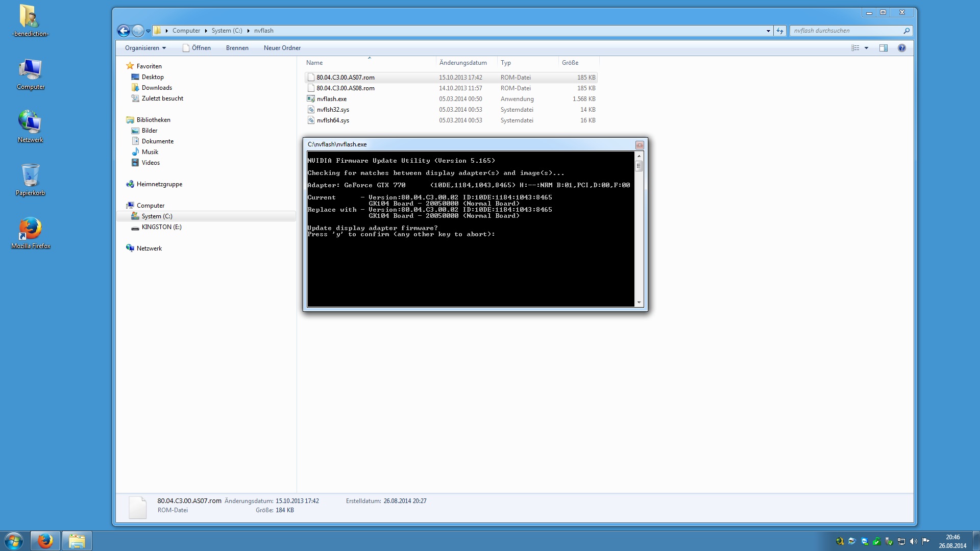Click the Windows Start orb

coord(13,540)
